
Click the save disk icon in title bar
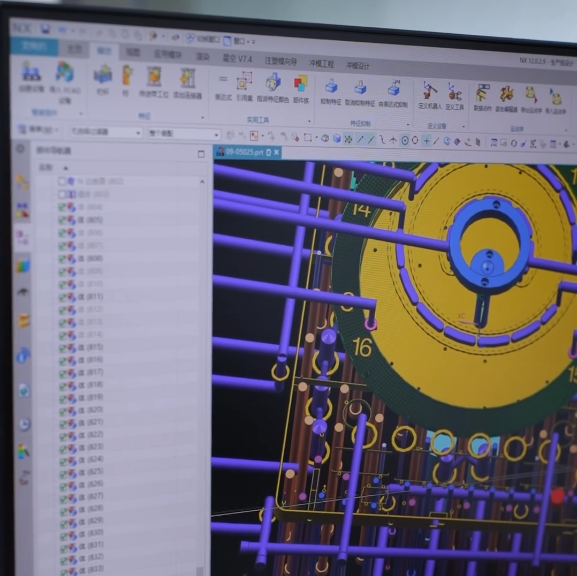[x=45, y=29]
